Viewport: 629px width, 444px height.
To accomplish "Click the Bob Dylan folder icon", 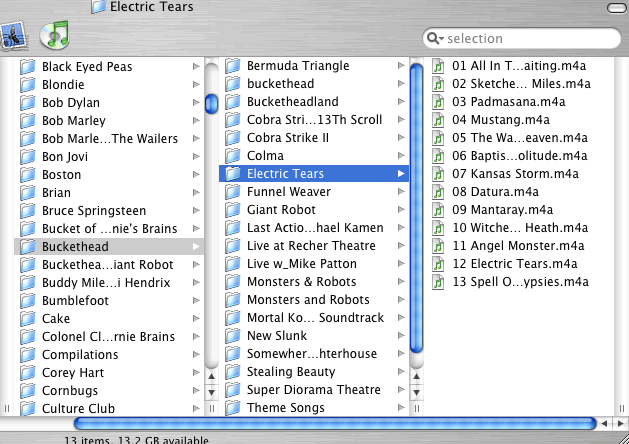I will pyautogui.click(x=28, y=103).
